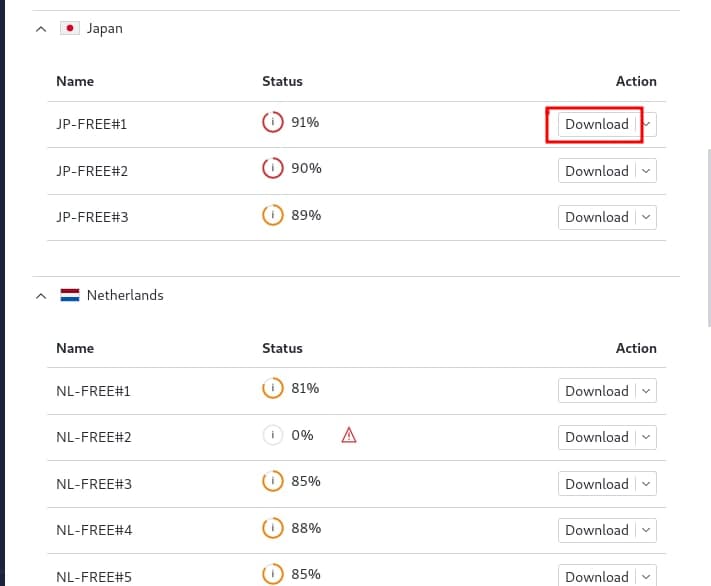
Task: Click the NL-FREE#4 load info icon
Action: 272,528
